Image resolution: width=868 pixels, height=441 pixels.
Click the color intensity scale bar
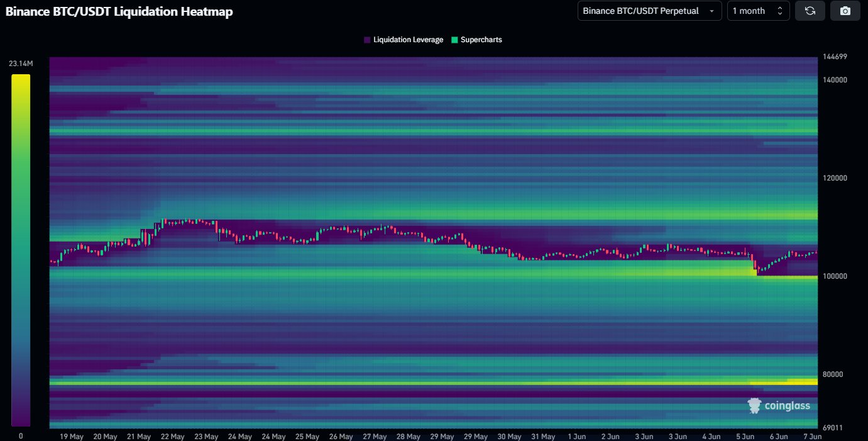[x=20, y=252]
